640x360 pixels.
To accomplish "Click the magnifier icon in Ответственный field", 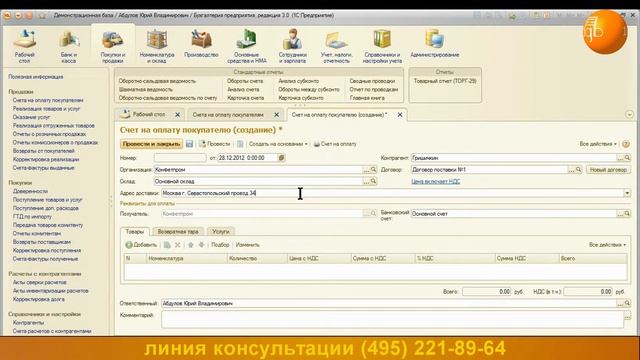I will click(x=627, y=303).
